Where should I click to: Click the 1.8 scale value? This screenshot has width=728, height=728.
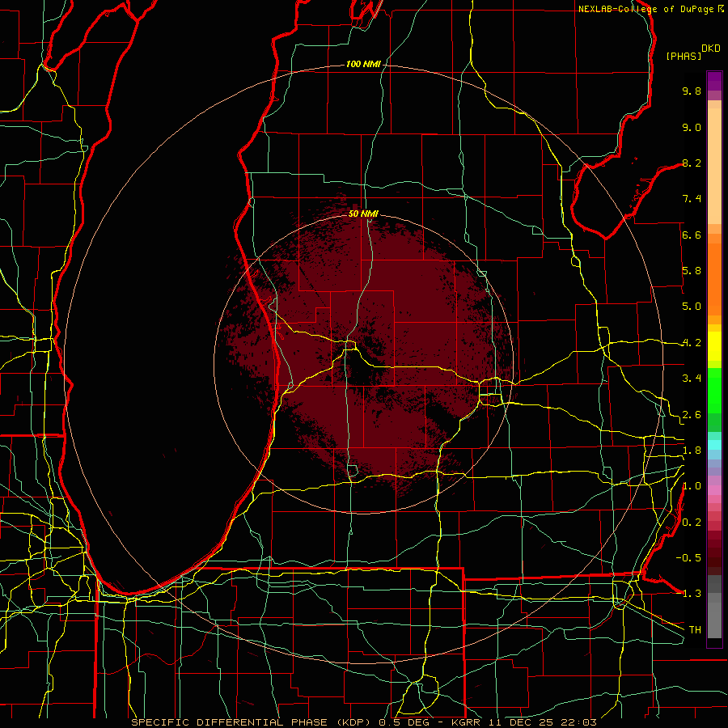coord(692,451)
